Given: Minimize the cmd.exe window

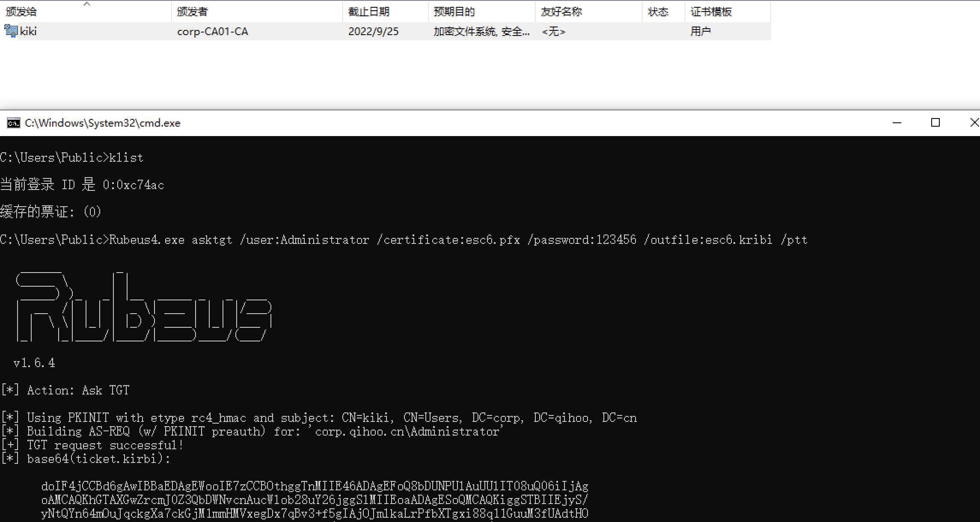Looking at the screenshot, I should pyautogui.click(x=897, y=123).
